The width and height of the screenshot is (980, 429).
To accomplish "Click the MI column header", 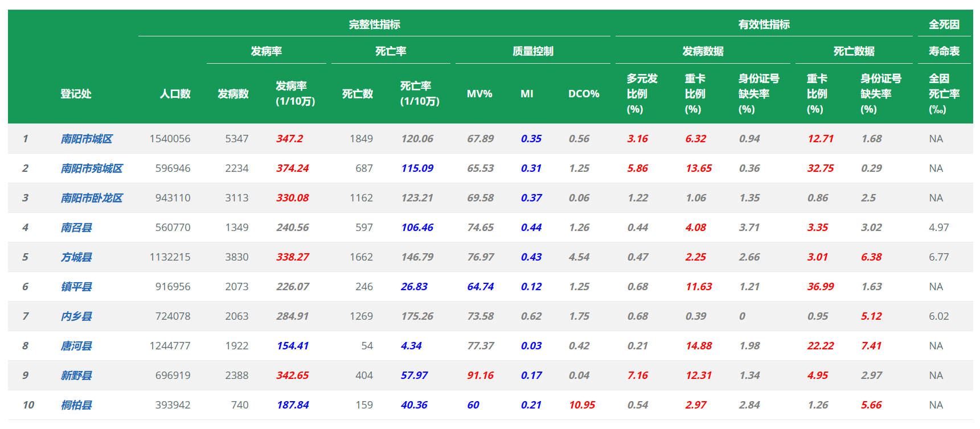I will [x=527, y=94].
